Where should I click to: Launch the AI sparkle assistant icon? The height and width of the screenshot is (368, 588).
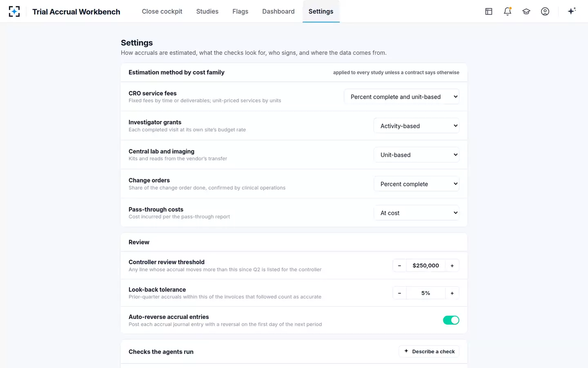click(572, 11)
